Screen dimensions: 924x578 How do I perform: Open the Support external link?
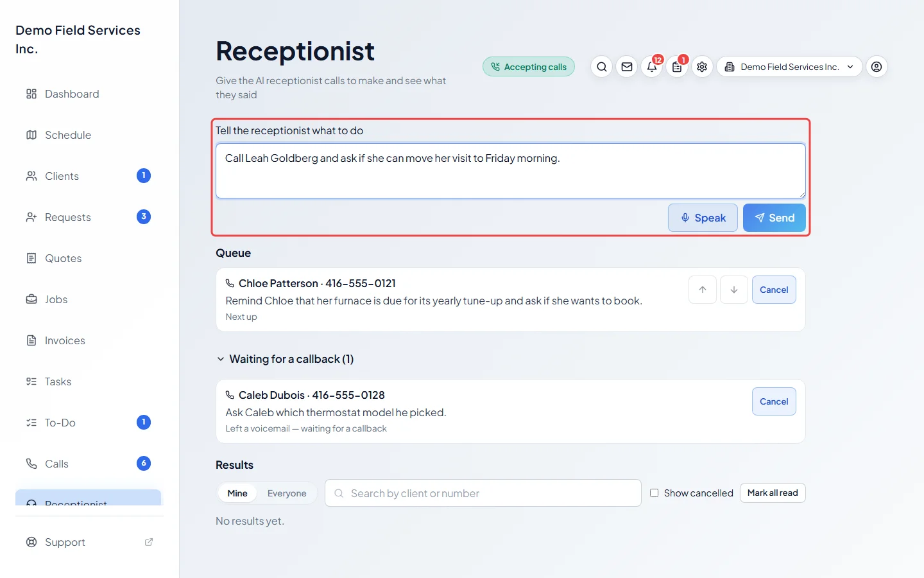(x=89, y=542)
